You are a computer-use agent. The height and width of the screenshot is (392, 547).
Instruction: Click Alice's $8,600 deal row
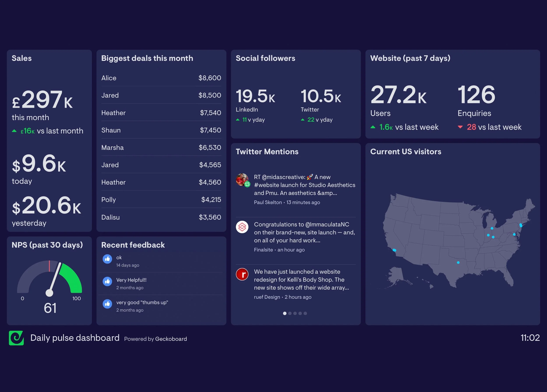(161, 78)
